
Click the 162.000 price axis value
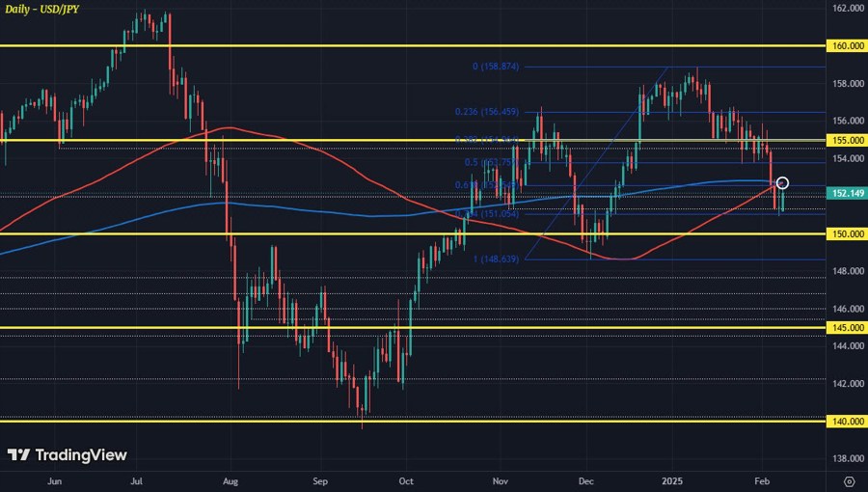(848, 9)
